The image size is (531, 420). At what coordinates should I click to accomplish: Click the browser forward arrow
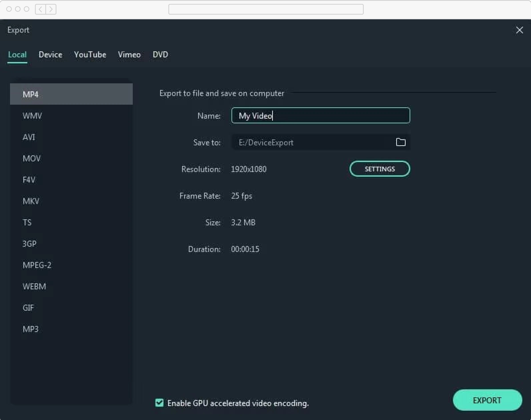coord(51,9)
